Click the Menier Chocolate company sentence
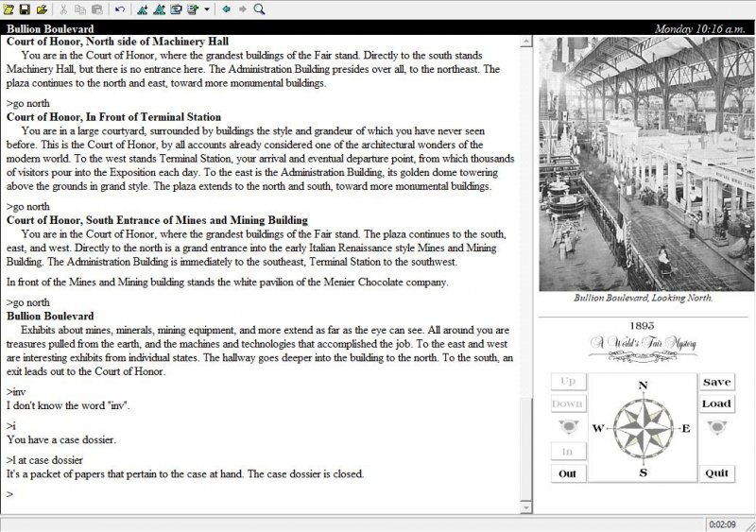The width and height of the screenshot is (756, 532). [x=227, y=283]
